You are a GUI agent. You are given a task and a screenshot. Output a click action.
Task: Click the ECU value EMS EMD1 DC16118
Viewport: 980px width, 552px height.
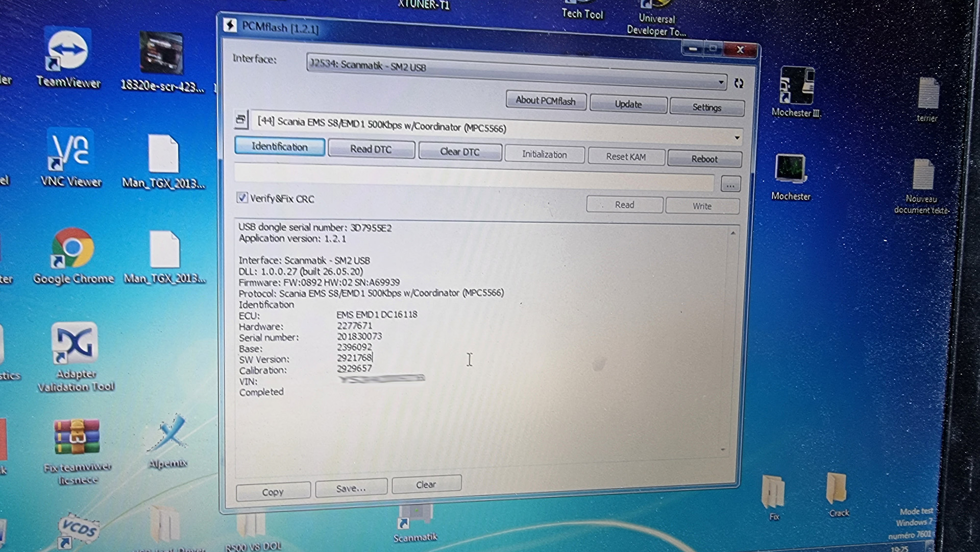377,315
